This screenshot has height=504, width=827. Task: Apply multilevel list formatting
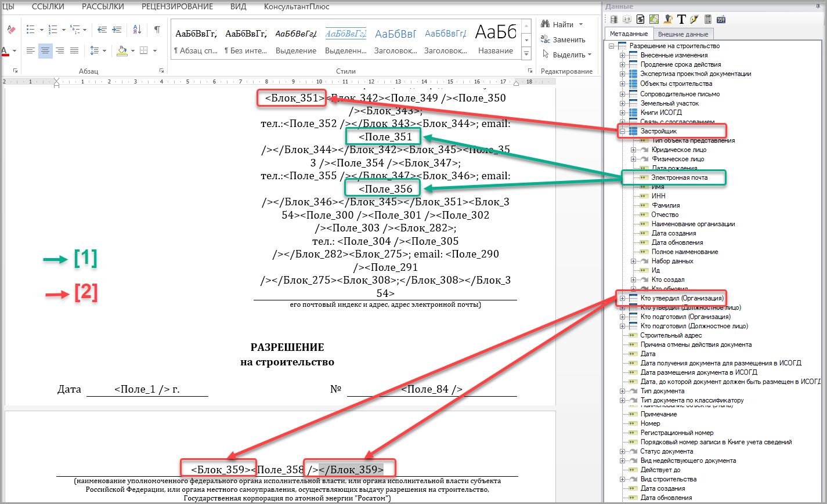pyautogui.click(x=75, y=30)
